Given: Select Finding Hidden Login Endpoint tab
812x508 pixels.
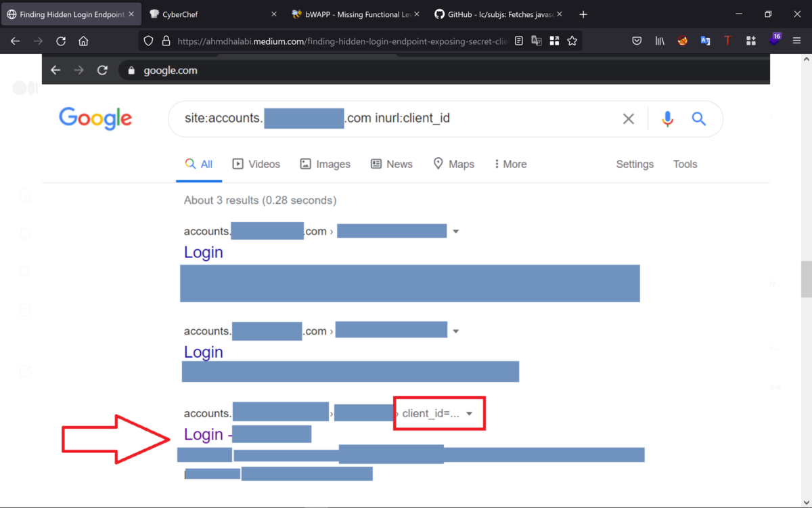Looking at the screenshot, I should click(x=70, y=14).
